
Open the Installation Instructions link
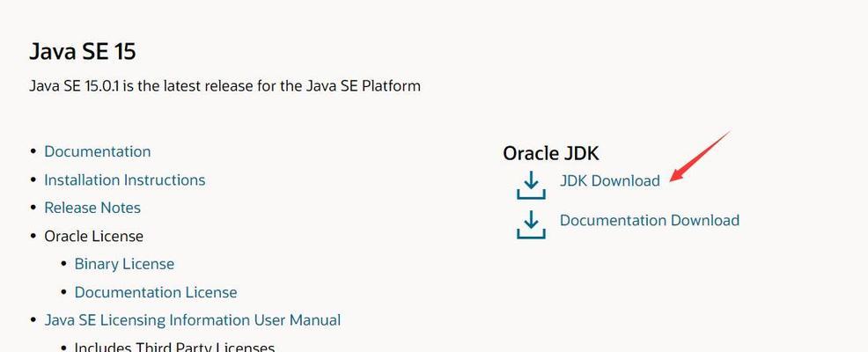click(x=124, y=180)
